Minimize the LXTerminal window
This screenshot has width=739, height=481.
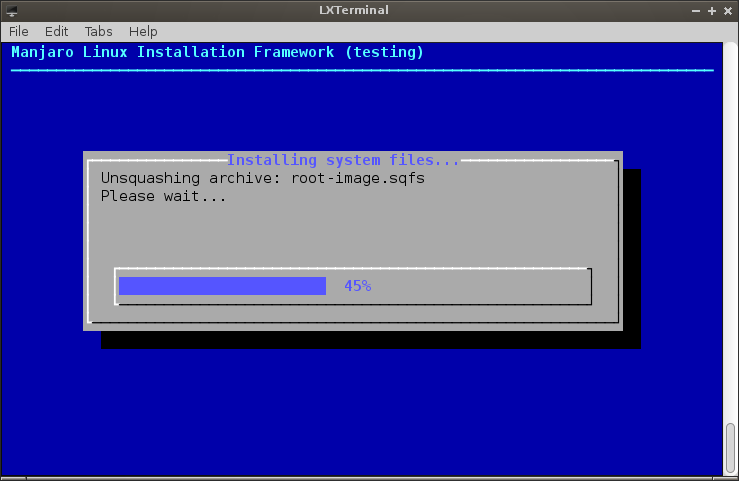(x=696, y=10)
